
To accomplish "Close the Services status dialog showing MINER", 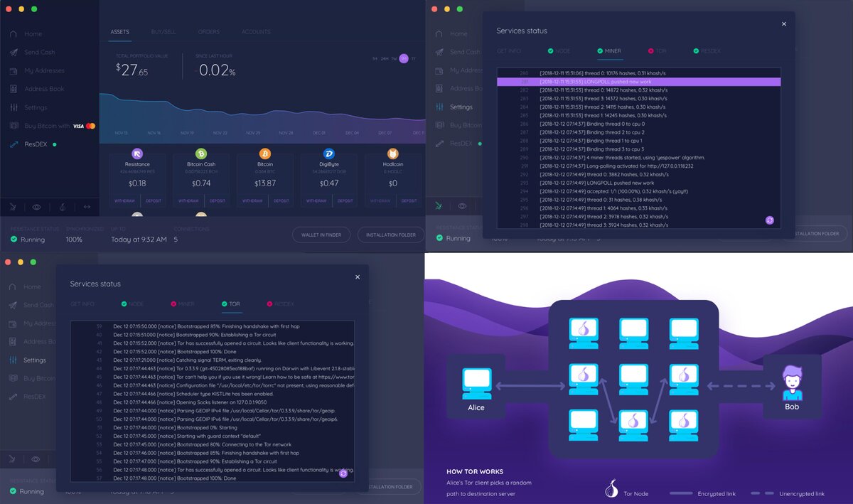I will pos(784,24).
